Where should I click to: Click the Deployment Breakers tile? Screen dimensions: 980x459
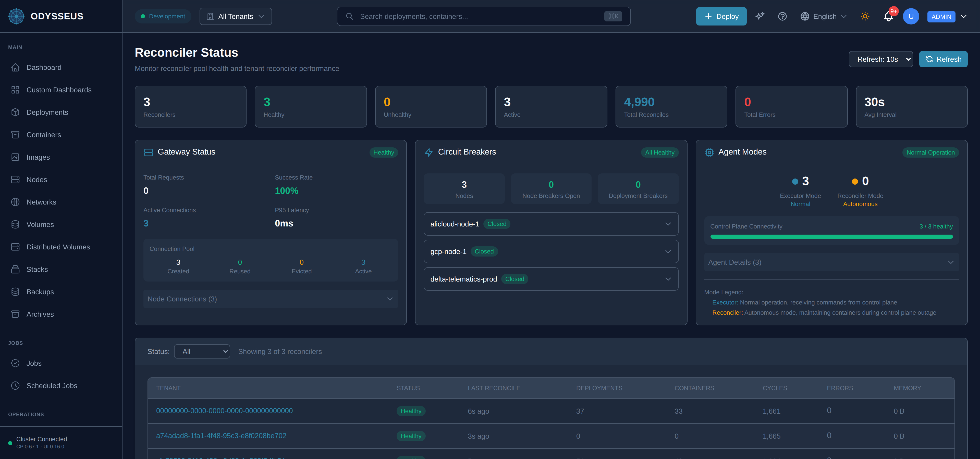[x=638, y=189]
